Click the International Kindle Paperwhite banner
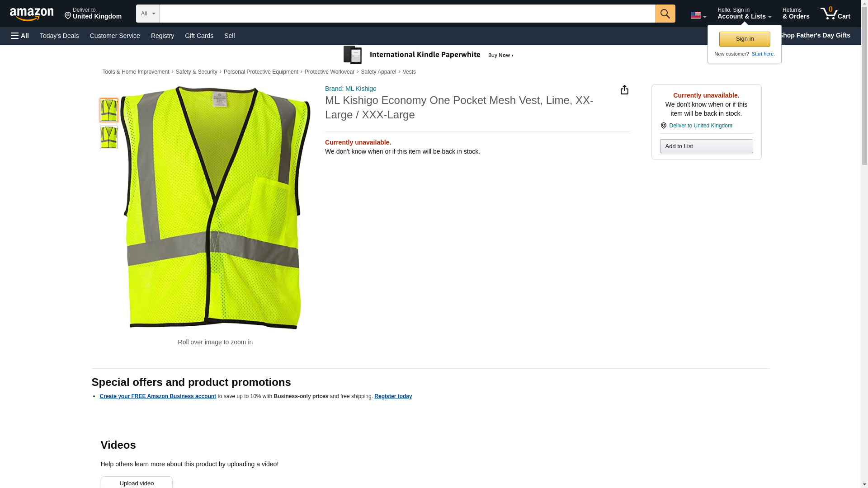The image size is (868, 488). pos(429,55)
